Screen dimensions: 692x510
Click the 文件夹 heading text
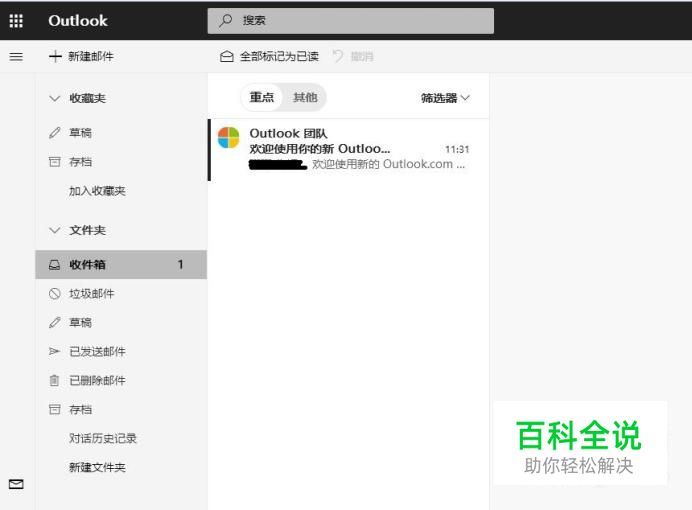click(x=87, y=230)
